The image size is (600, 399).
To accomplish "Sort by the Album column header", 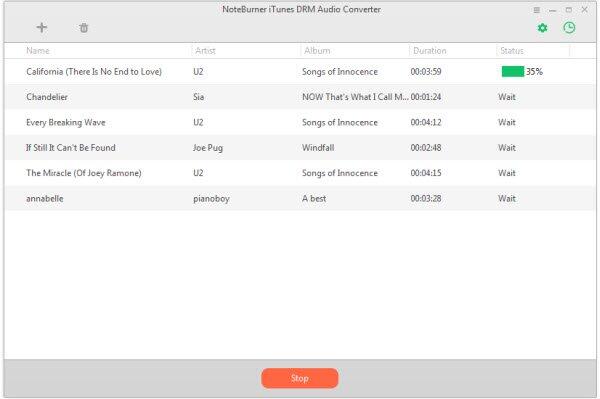I will [x=317, y=50].
